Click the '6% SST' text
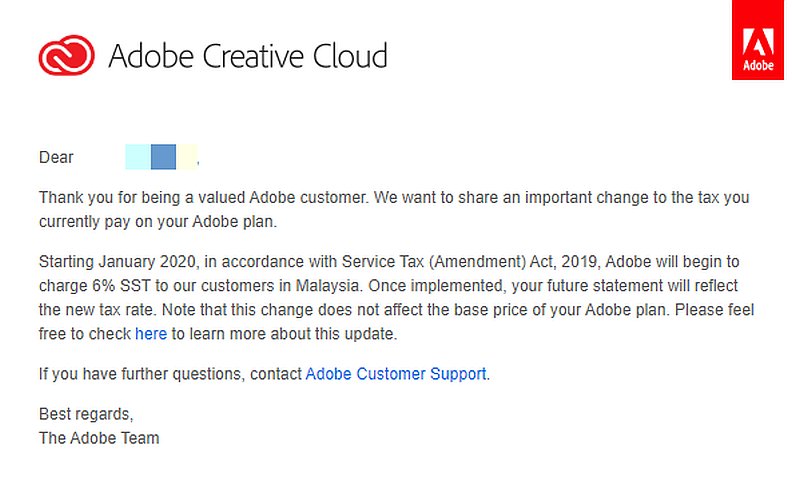 (121, 285)
